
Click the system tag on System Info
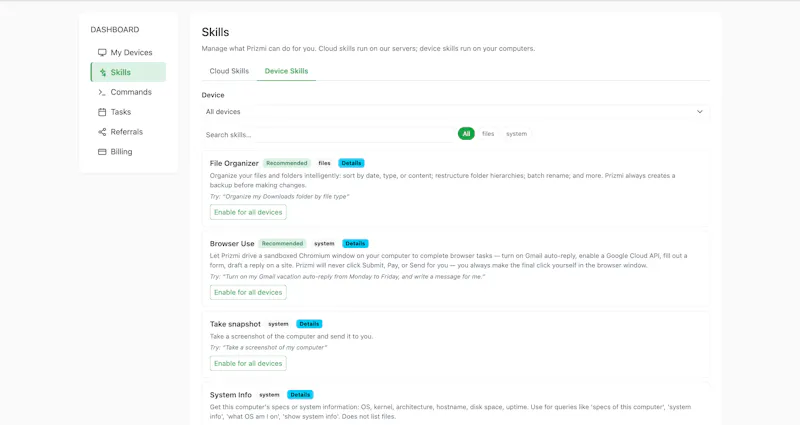[269, 395]
